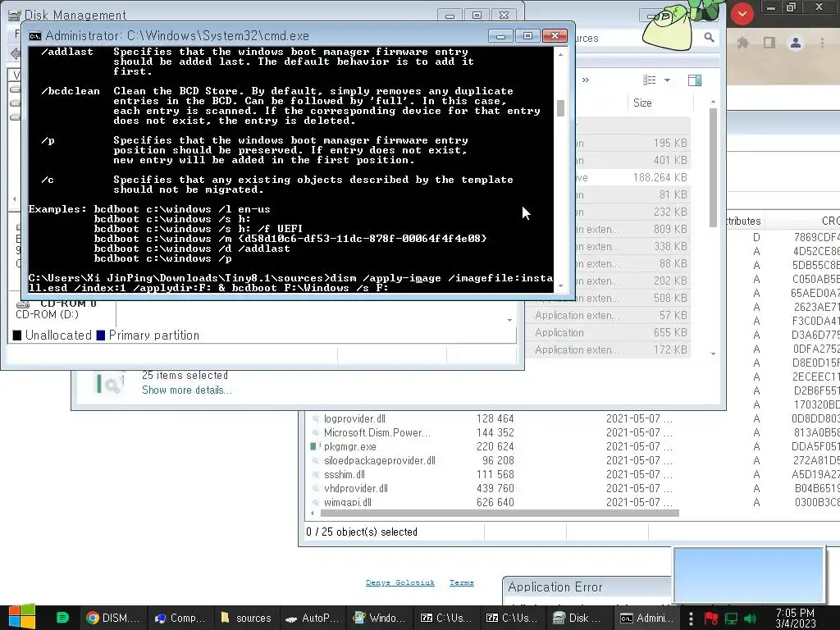Open Action Center red flag icon
Viewport: 840px width, 630px height.
pyautogui.click(x=711, y=619)
